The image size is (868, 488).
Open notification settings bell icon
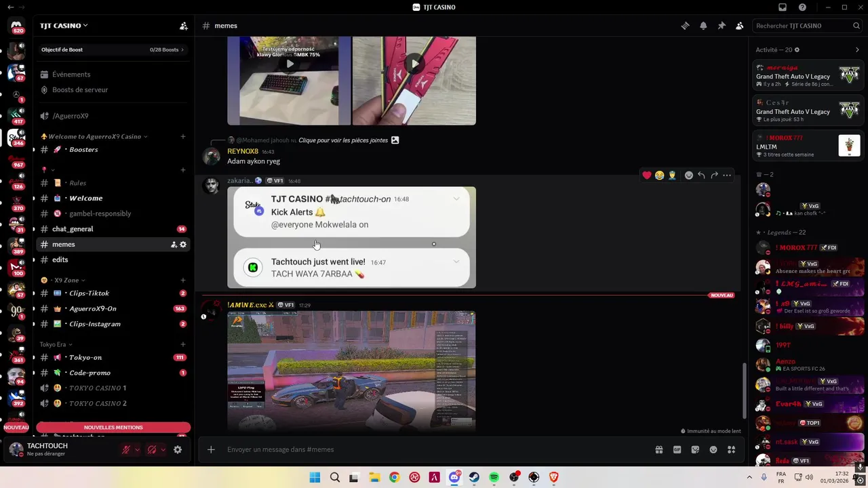pyautogui.click(x=703, y=26)
